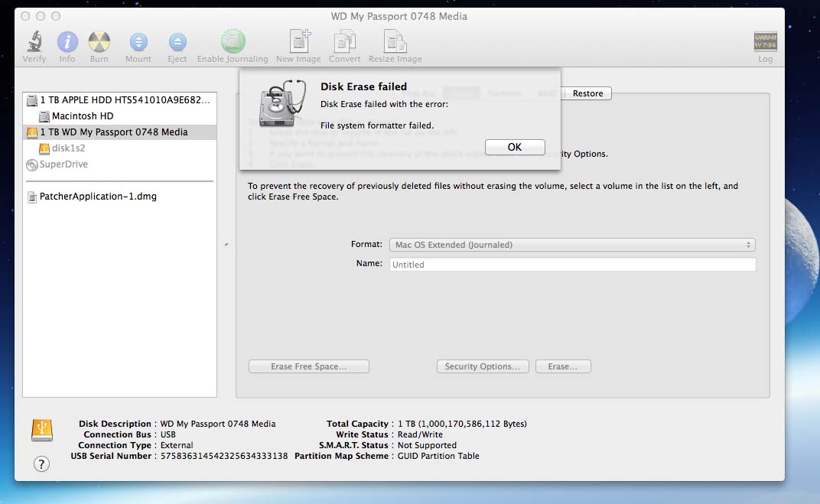The width and height of the screenshot is (820, 504).
Task: Click the Erase button
Action: tap(563, 366)
